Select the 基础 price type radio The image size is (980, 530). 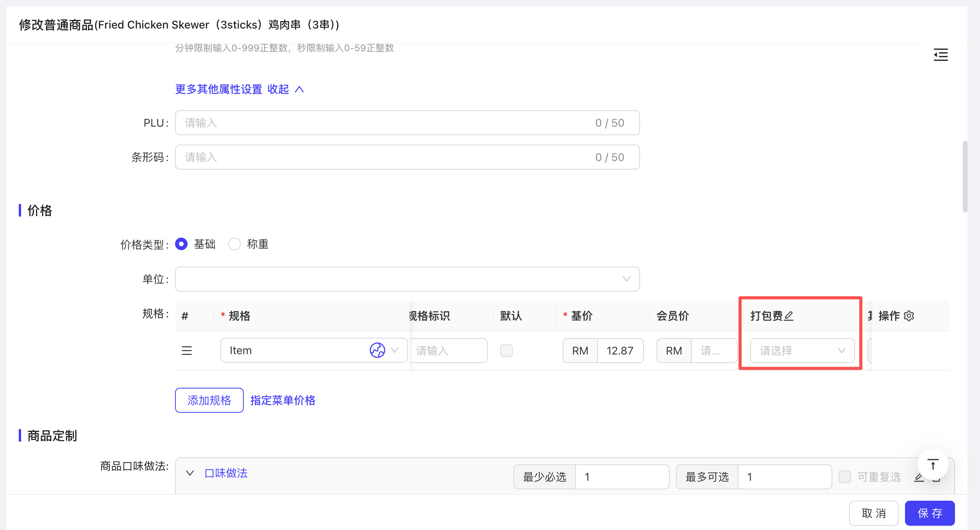coord(181,244)
